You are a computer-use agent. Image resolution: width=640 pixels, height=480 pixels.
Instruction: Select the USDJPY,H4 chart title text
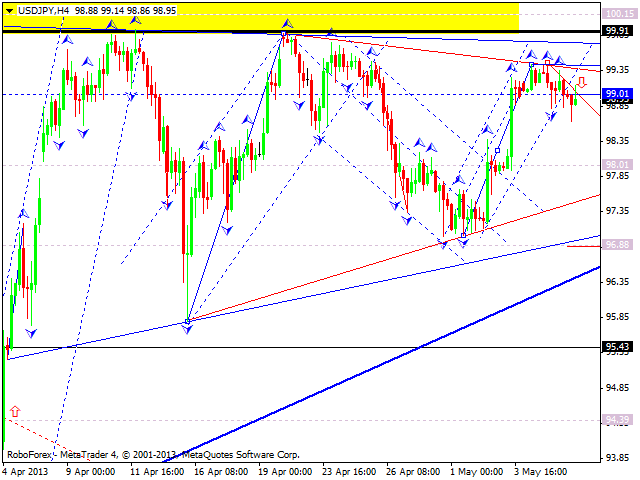tap(44, 11)
